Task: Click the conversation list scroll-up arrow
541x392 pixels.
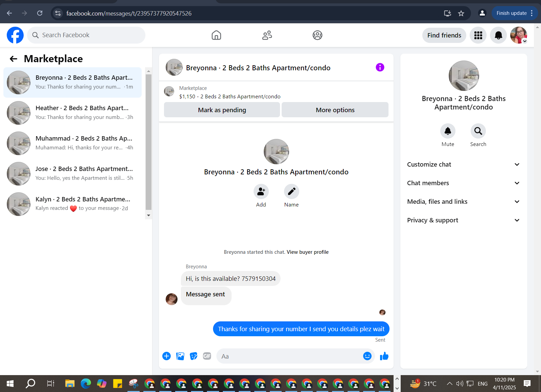Action: (x=148, y=71)
